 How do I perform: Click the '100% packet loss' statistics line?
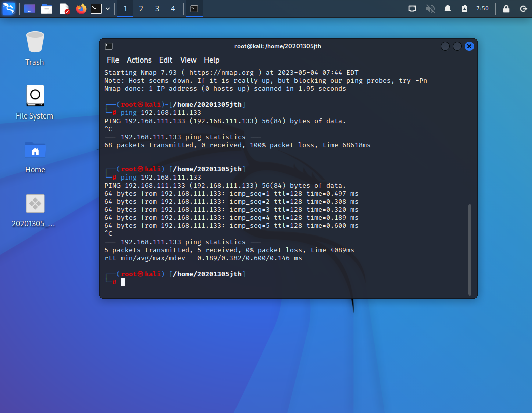[238, 145]
